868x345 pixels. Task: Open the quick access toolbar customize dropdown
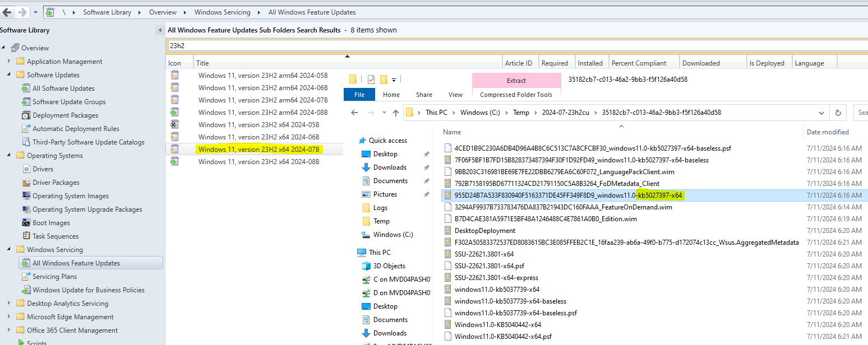point(394,80)
